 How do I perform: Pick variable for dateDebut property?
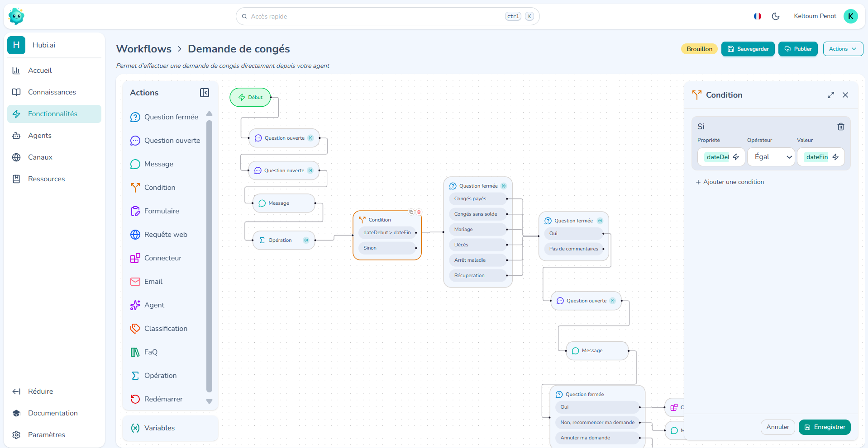point(736,157)
